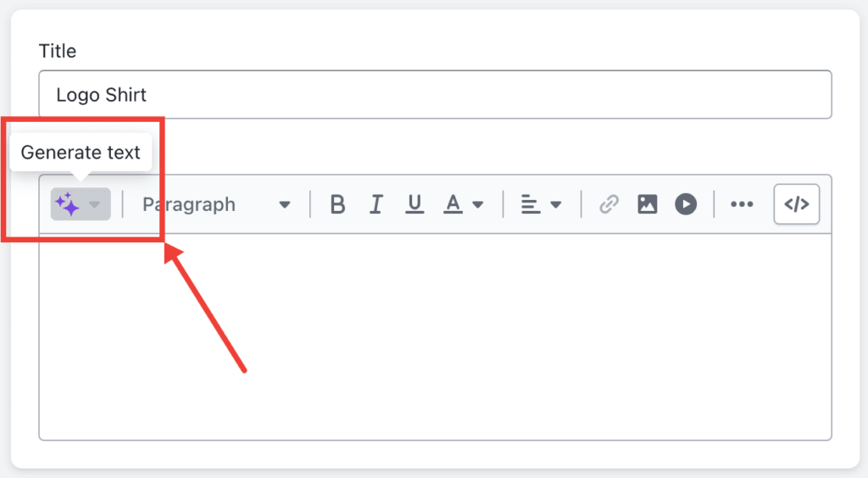Click inside the empty description text area
This screenshot has height=478, width=868.
coord(435,336)
